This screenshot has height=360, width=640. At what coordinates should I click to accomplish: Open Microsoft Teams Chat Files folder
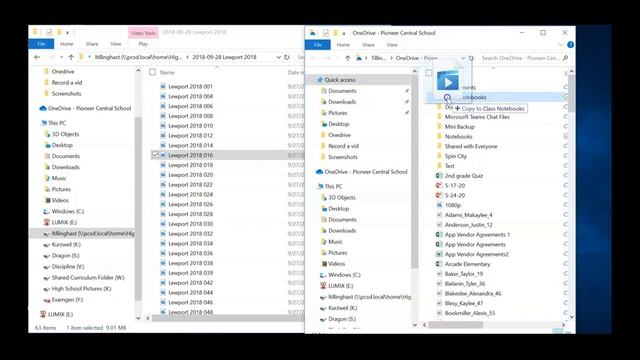click(x=477, y=117)
